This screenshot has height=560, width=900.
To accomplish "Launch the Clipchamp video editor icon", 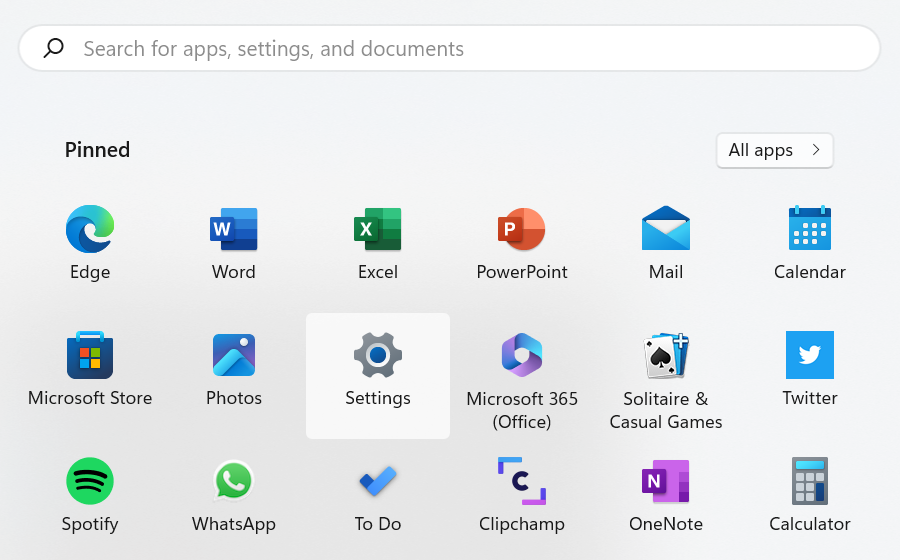I will pyautogui.click(x=522, y=481).
